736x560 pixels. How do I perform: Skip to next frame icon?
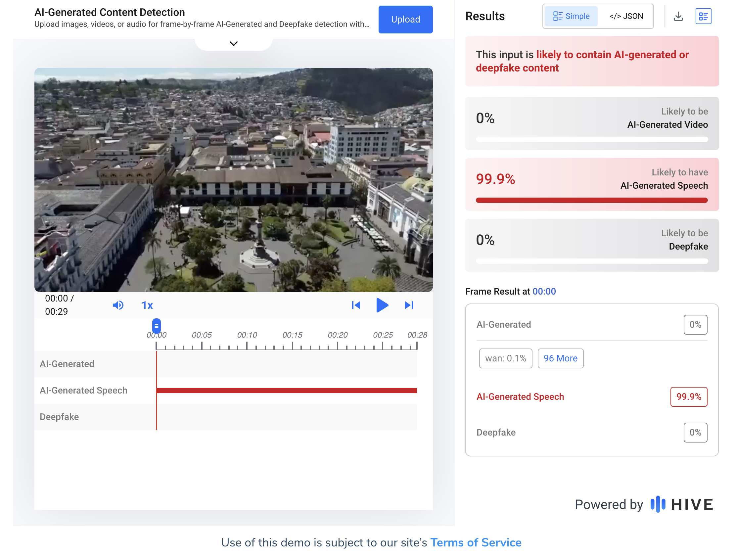coord(409,305)
